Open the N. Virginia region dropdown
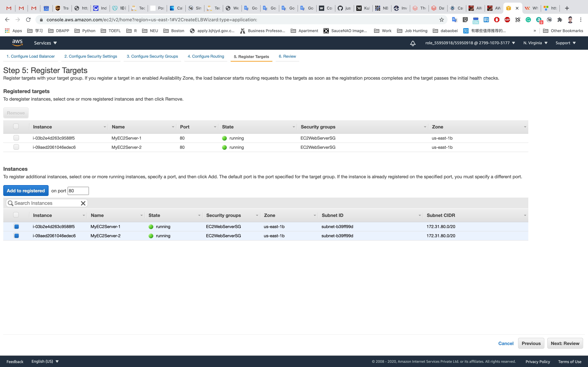The height and width of the screenshot is (367, 588). tap(535, 43)
